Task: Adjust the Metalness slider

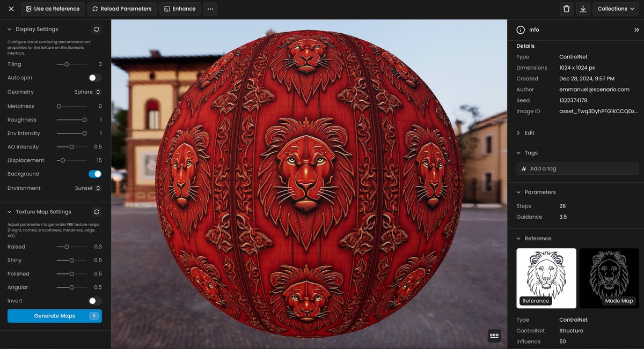Action: coord(72,106)
